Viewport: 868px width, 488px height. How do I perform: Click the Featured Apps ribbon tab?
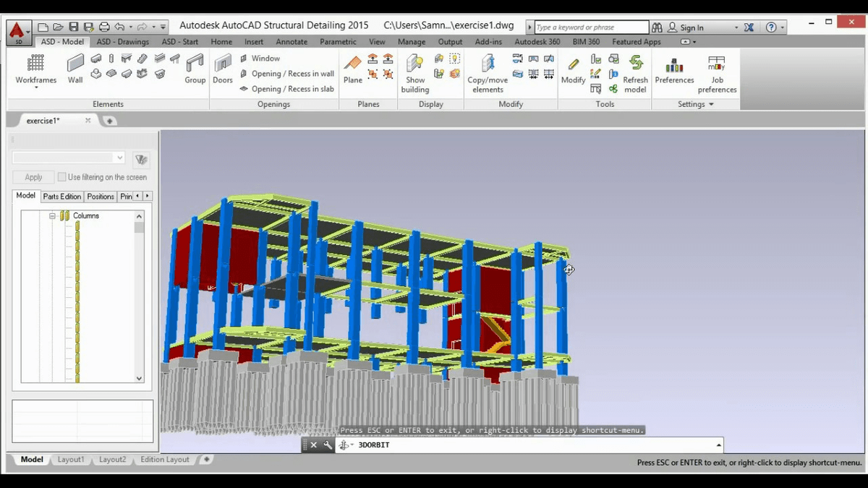pyautogui.click(x=637, y=42)
